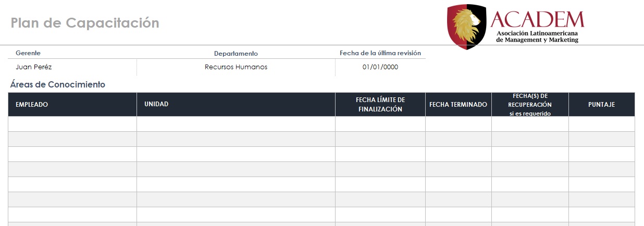Select the FECHA(S) DE RECUPERACIÓN header
The image size is (644, 226).
530,105
